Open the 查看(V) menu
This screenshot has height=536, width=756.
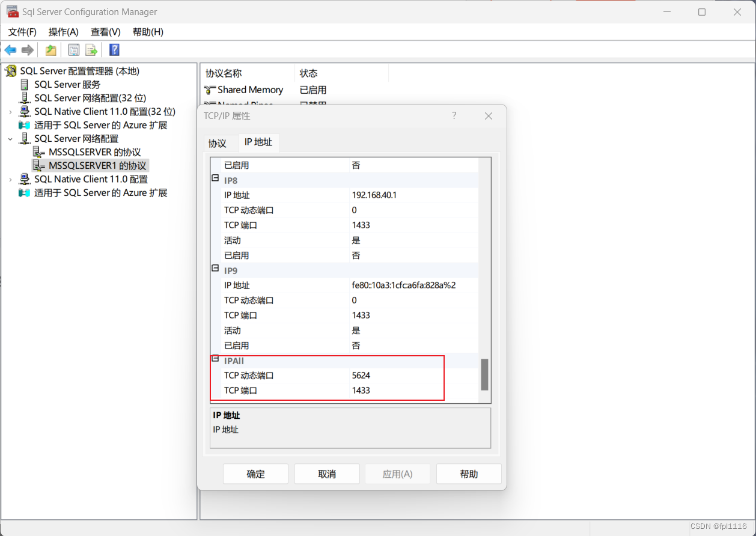tap(106, 32)
